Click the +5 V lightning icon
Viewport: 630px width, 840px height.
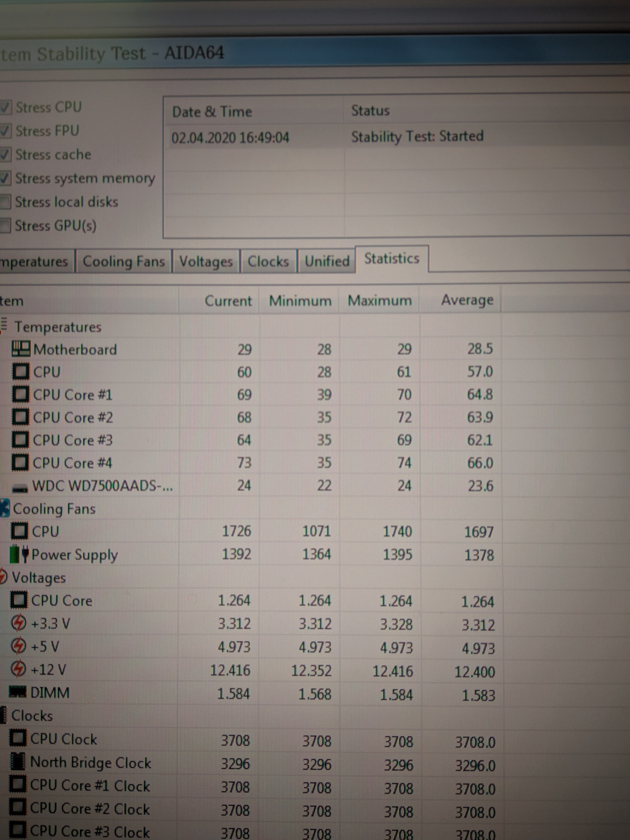click(x=18, y=645)
